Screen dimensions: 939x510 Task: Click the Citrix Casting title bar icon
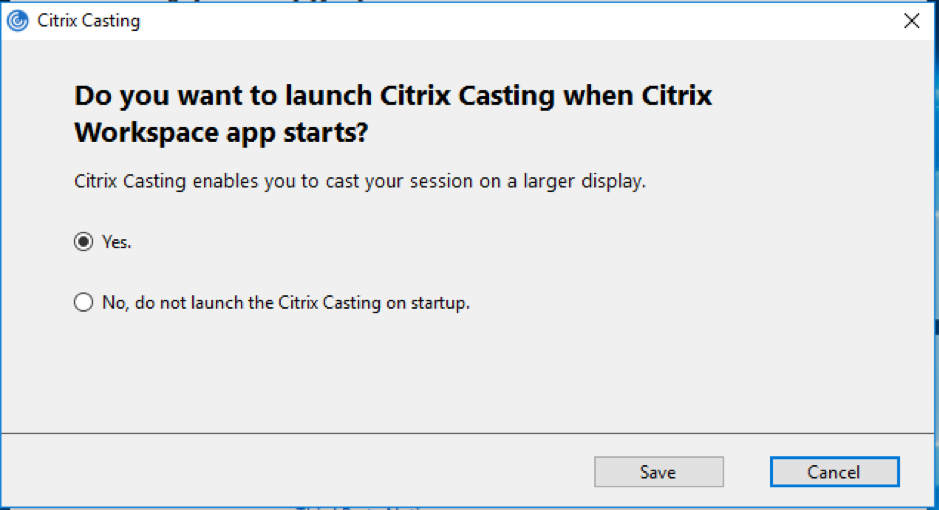[x=17, y=20]
